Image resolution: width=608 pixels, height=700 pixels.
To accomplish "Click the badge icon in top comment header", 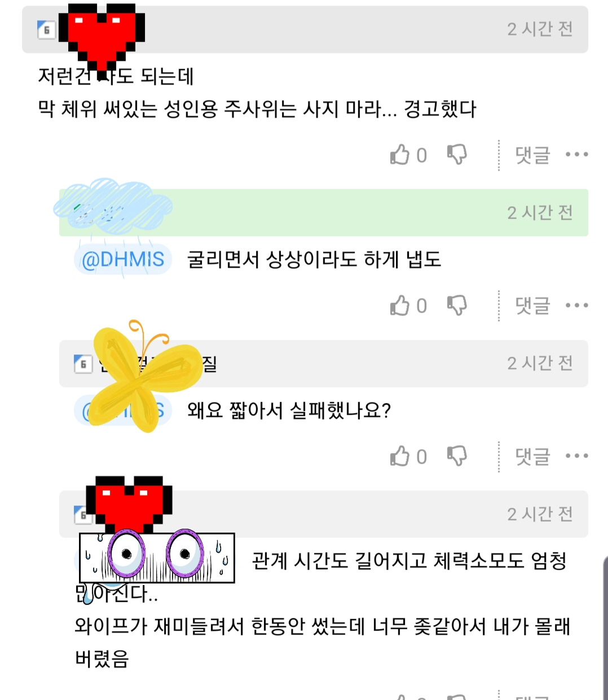I will [46, 30].
